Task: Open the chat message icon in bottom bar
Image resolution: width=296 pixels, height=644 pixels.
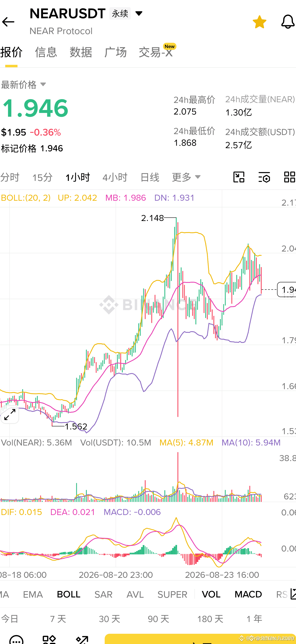Action: click(x=16, y=640)
